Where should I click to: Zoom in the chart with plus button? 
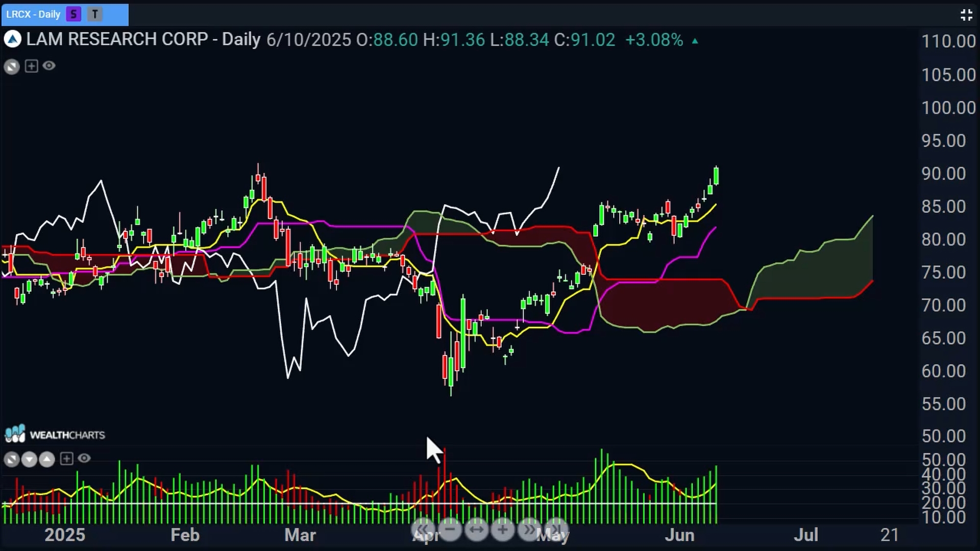tap(503, 530)
